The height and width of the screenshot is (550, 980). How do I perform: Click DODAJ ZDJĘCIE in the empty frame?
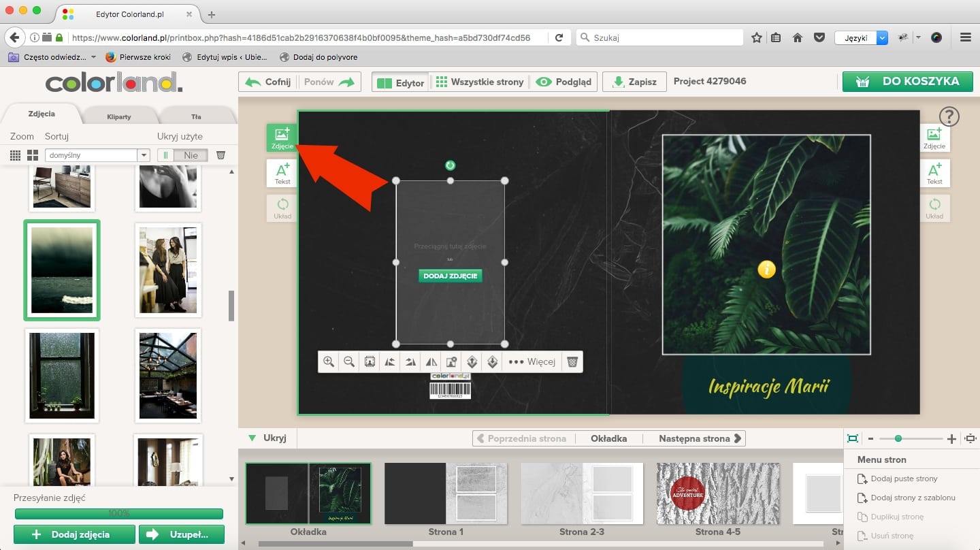[450, 276]
